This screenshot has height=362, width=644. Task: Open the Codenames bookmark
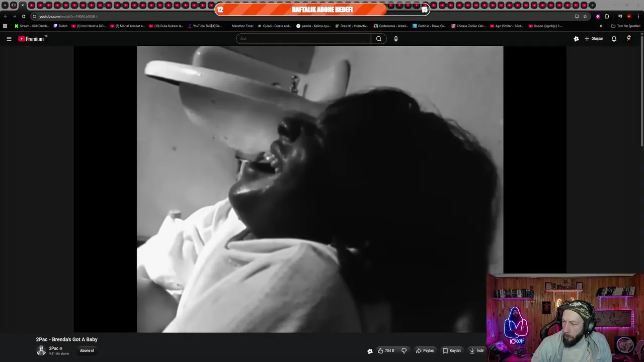(x=390, y=26)
